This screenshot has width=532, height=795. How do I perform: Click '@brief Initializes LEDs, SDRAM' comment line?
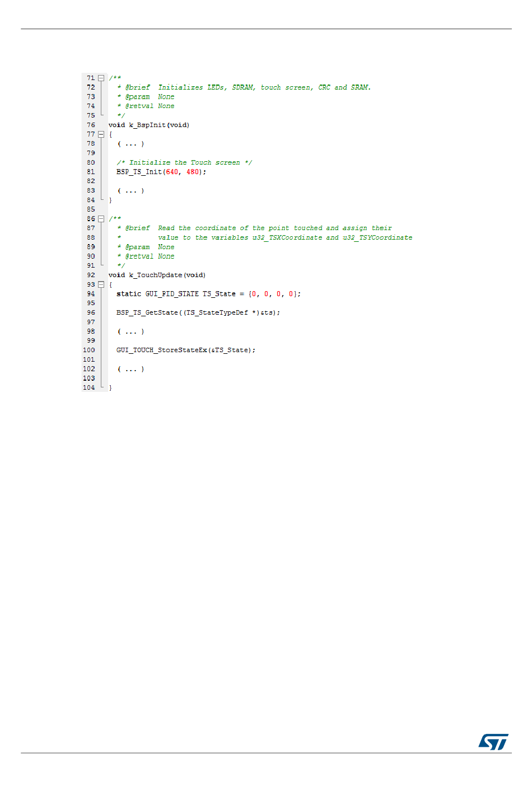[244, 87]
